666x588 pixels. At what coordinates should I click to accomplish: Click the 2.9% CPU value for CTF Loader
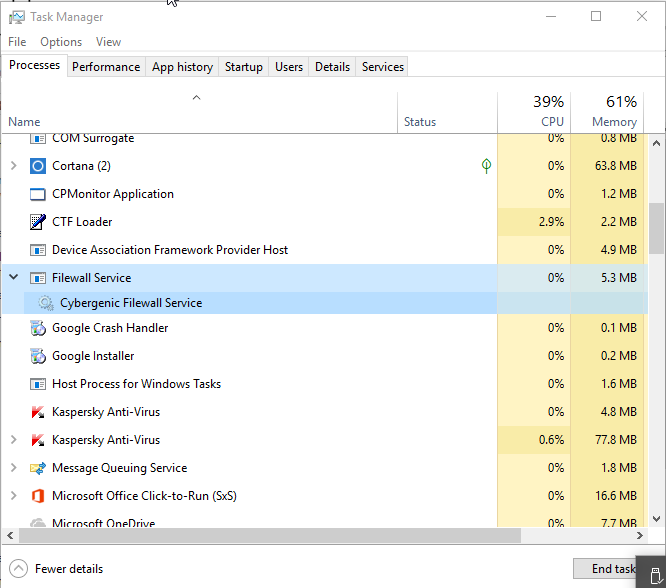551,222
